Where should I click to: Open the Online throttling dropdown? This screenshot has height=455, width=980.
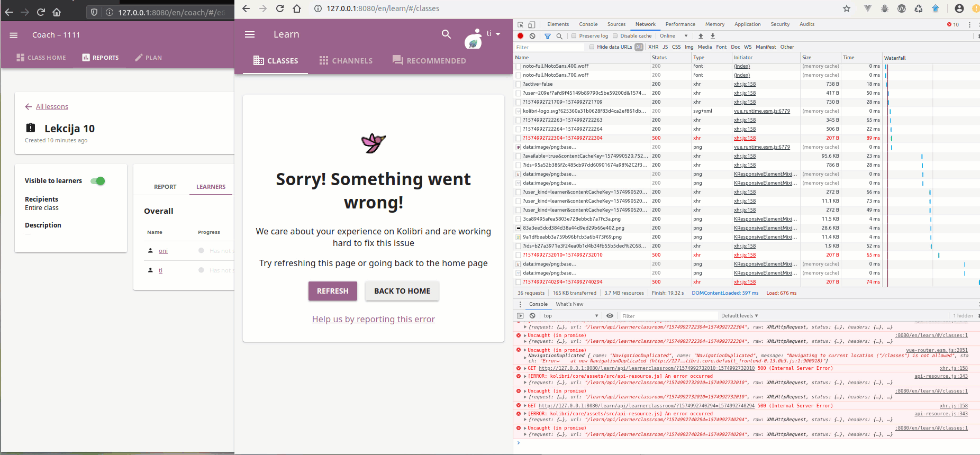pos(674,36)
